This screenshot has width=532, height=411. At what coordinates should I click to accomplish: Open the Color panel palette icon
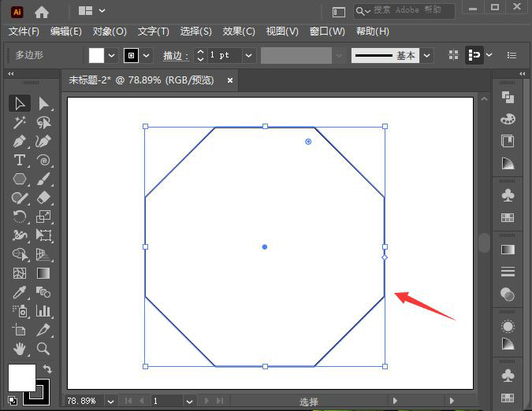coord(508,119)
